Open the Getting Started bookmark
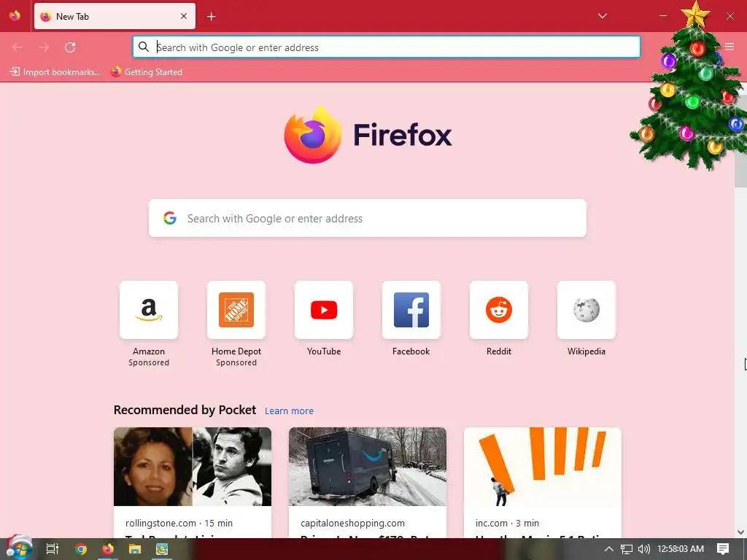 click(147, 72)
